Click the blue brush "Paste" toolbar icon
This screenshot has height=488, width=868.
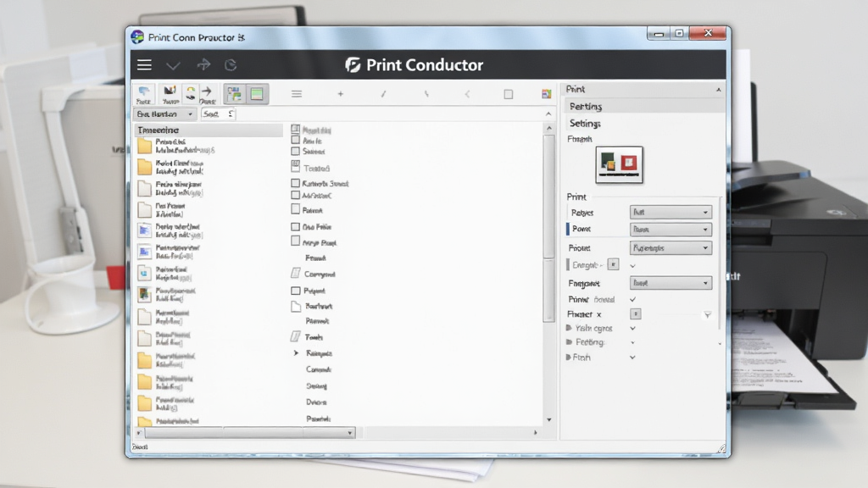click(x=144, y=94)
